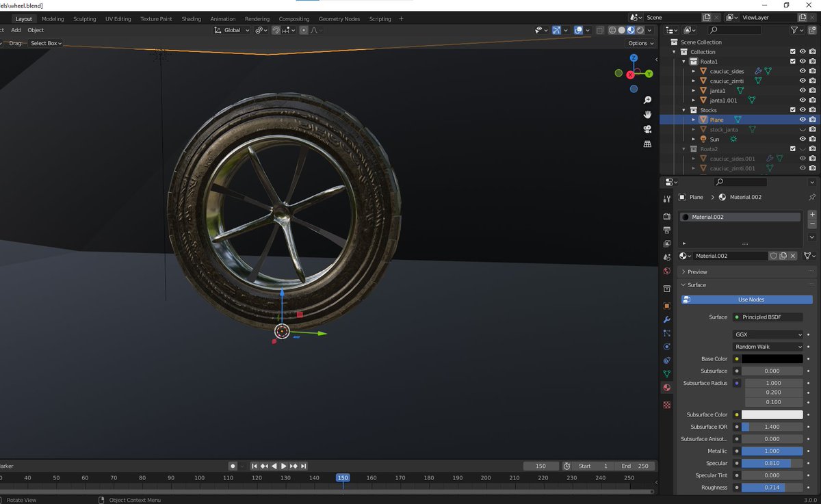Open the Object Data properties tab
The height and width of the screenshot is (504, 821).
667,374
